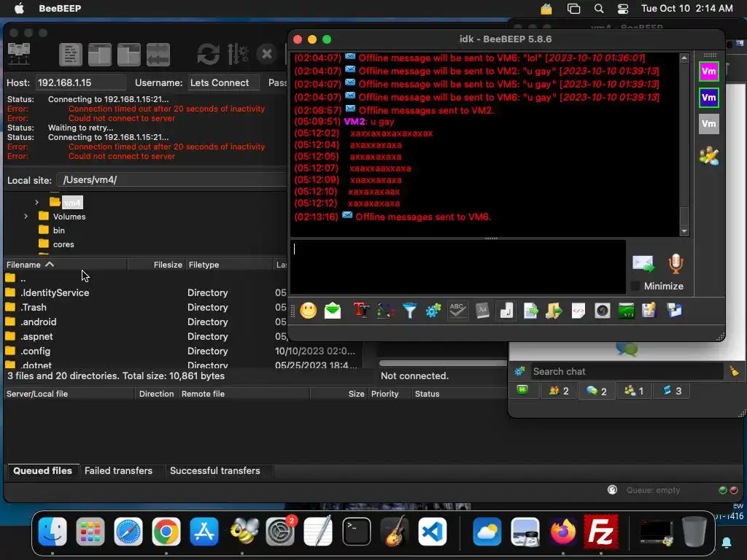Switch to Queued files tab
Screen dimensions: 747x560
[42, 471]
